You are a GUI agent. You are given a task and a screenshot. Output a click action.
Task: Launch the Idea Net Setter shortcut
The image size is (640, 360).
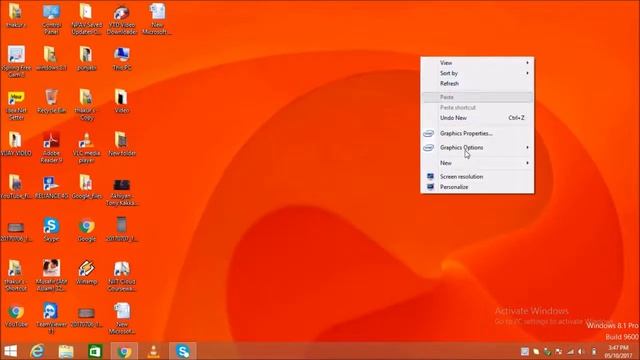(x=16, y=104)
